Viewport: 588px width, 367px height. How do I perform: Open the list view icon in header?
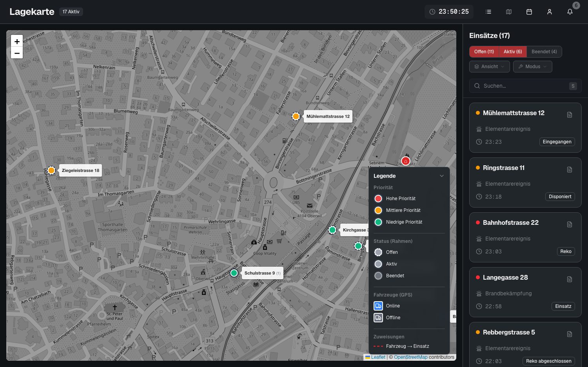point(488,12)
